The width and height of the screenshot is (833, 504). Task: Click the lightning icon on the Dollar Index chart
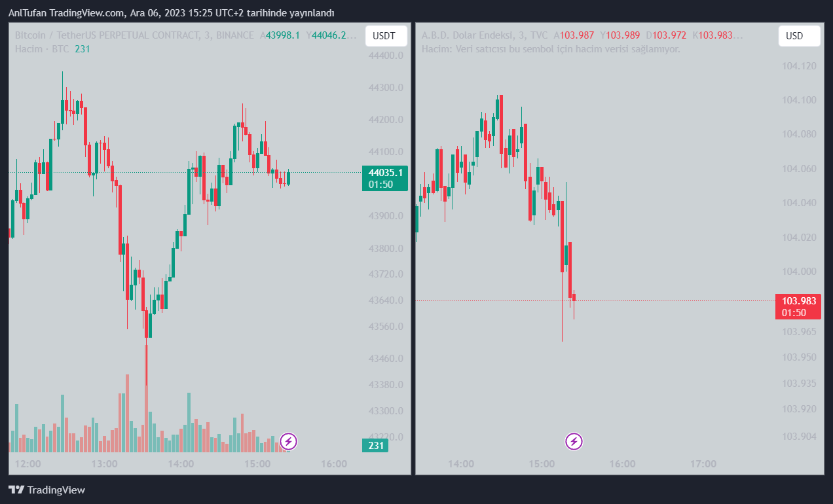click(x=574, y=441)
